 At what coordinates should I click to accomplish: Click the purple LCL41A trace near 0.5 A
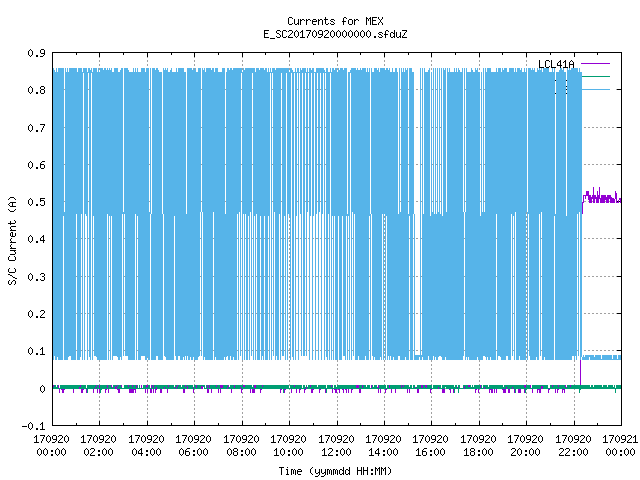pos(602,199)
